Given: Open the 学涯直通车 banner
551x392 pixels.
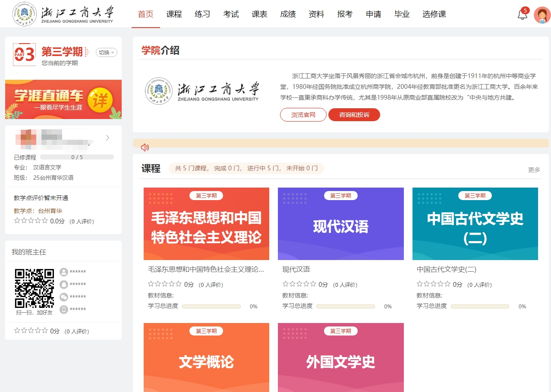Looking at the screenshot, I should click(x=63, y=100).
